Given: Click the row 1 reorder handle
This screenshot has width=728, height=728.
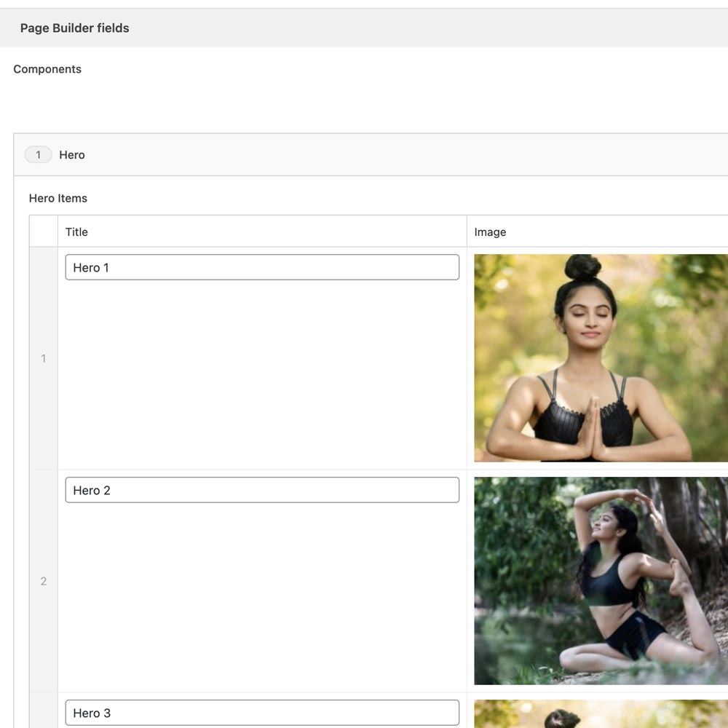Looking at the screenshot, I should click(43, 358).
